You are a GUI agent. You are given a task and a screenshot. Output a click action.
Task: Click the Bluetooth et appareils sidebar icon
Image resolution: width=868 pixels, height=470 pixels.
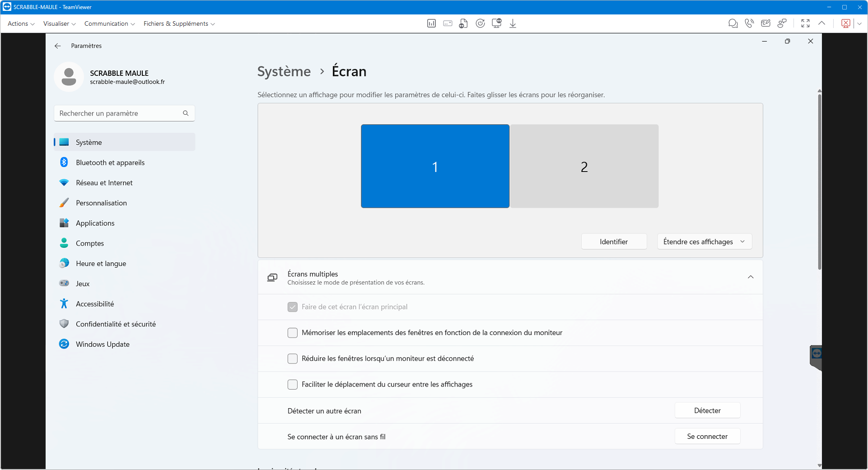coord(64,163)
